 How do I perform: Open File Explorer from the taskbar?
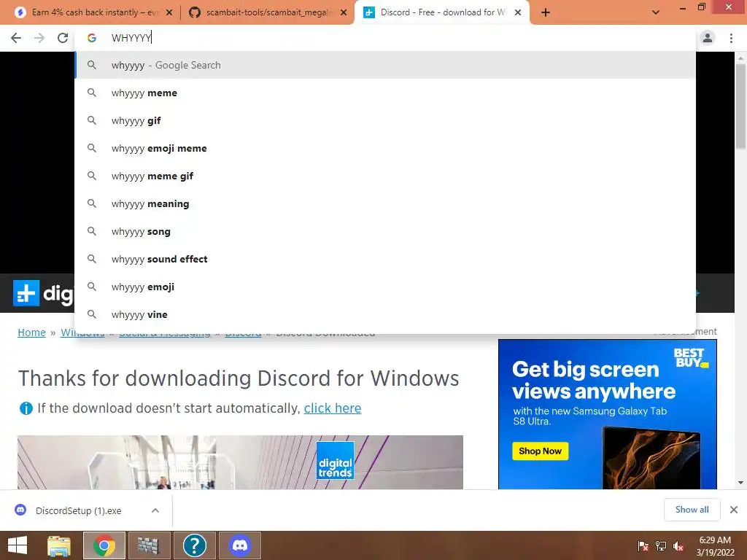[59, 545]
